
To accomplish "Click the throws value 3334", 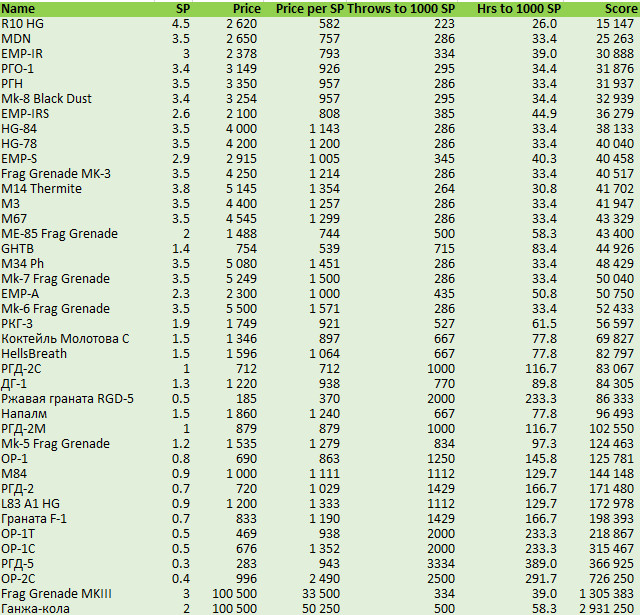I will [441, 564].
